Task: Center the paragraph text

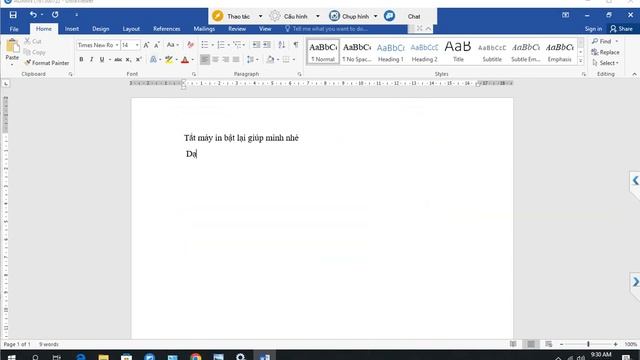Action: (215, 60)
